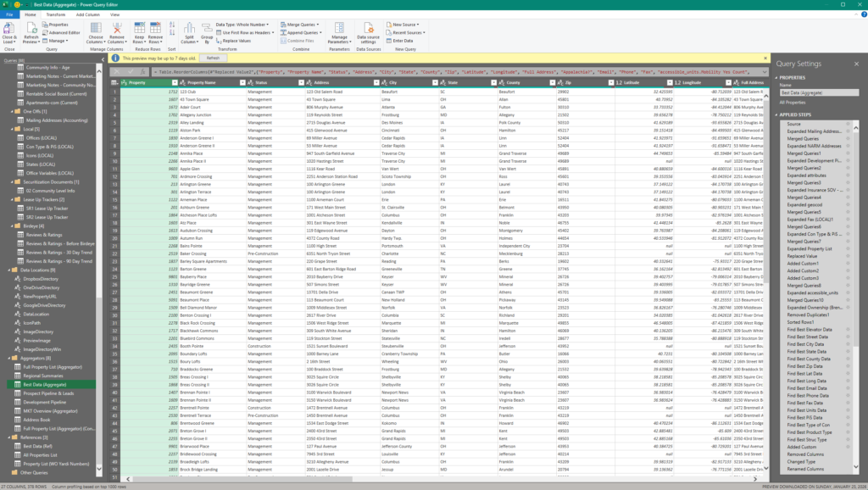The height and width of the screenshot is (490, 868).
Task: Open the Add Column tab
Action: 87,14
